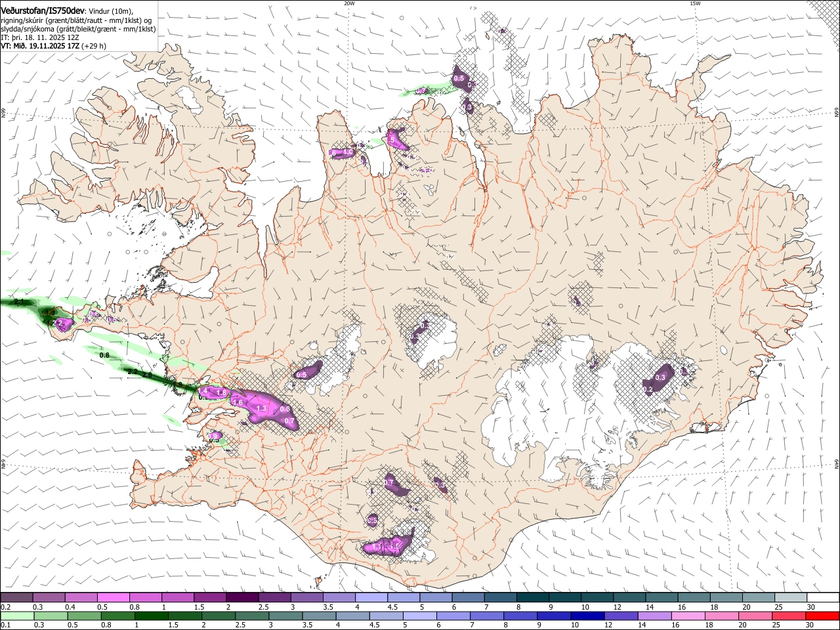Click the 1.8 precipitation value on map
The image size is (840, 630).
(221, 392)
